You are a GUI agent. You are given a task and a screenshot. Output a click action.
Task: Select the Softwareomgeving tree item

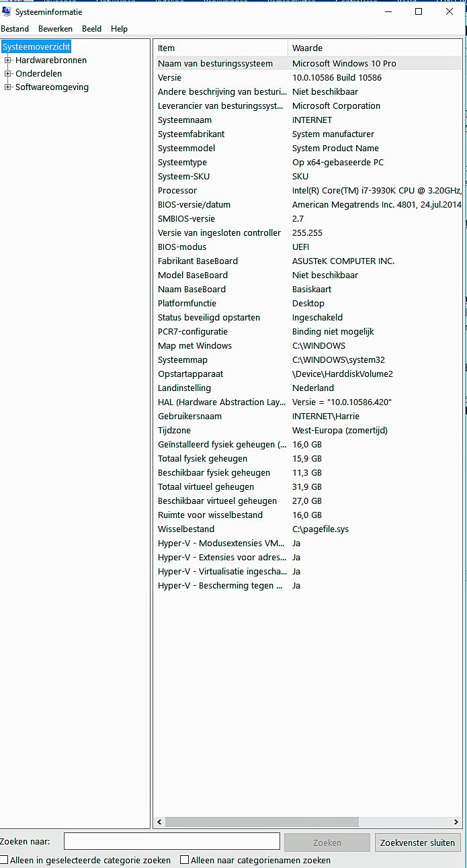[52, 87]
